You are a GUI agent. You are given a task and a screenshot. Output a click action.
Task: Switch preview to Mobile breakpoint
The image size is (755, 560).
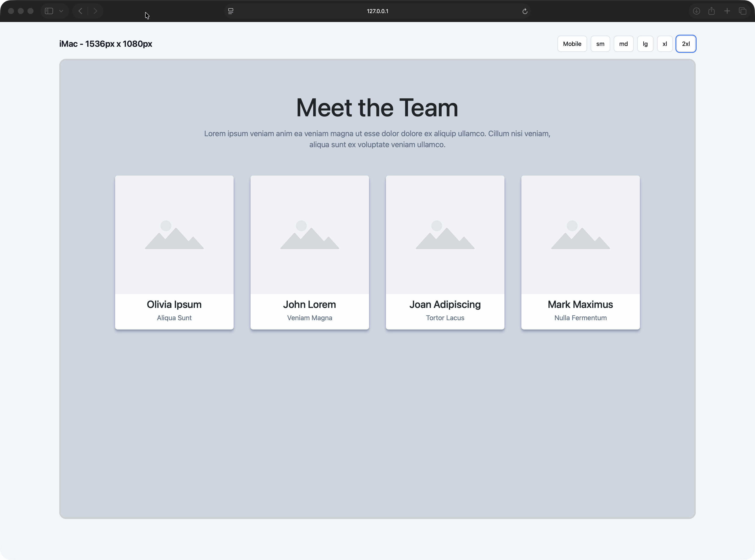[x=572, y=44]
